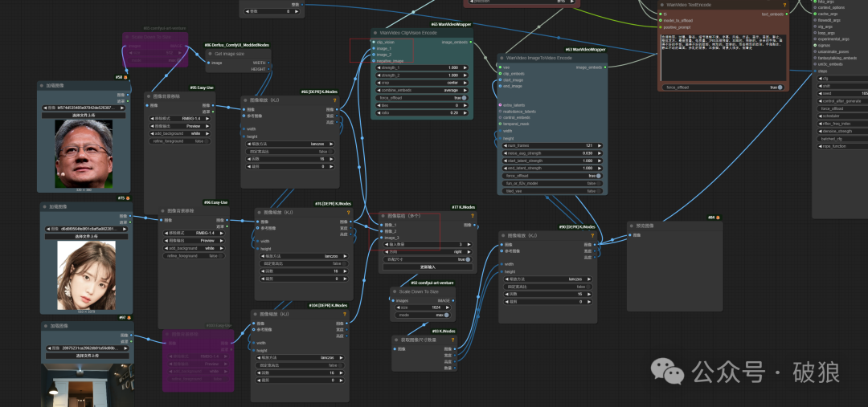Open the crop dropdown set to center
The width and height of the screenshot is (868, 407).
click(421, 83)
